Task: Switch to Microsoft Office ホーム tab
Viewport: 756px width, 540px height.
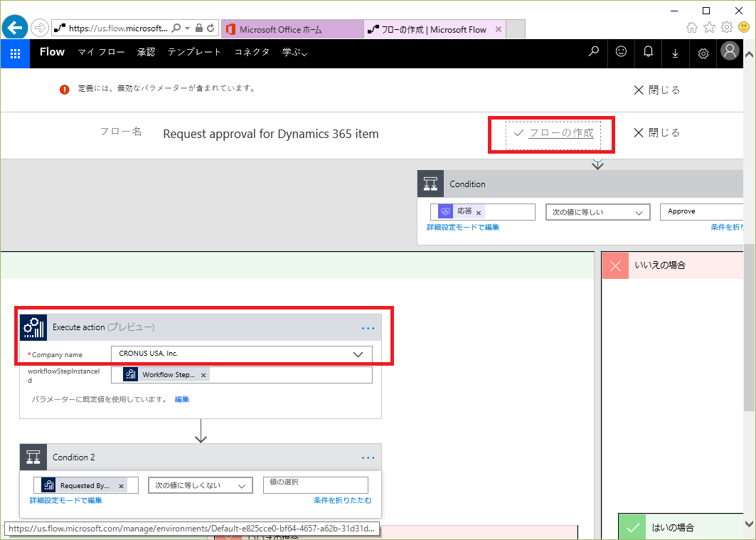Action: [293, 29]
